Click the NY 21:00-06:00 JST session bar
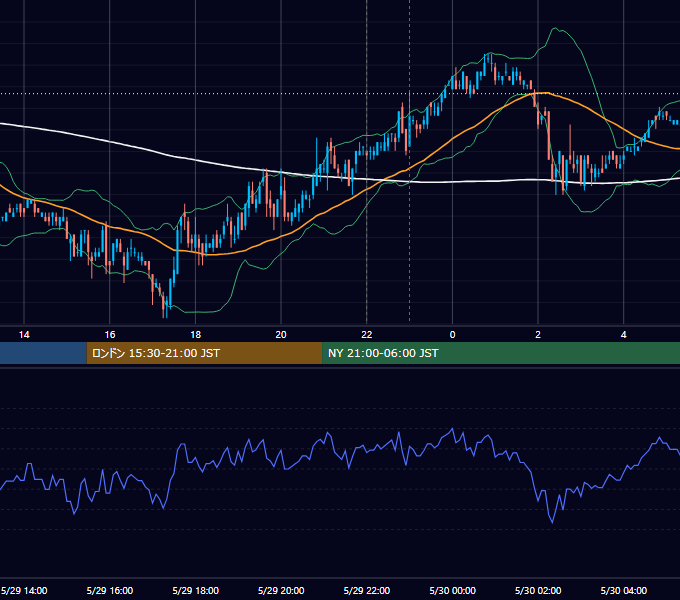 pos(501,353)
